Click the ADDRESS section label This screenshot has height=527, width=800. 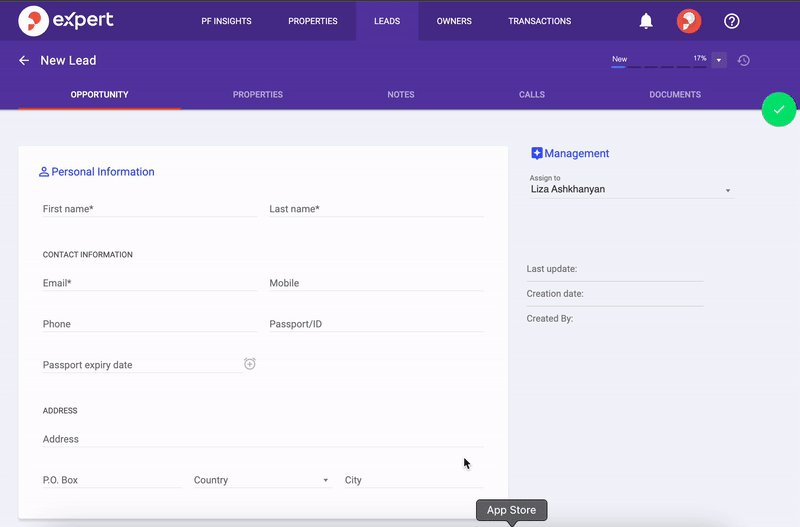tap(60, 411)
